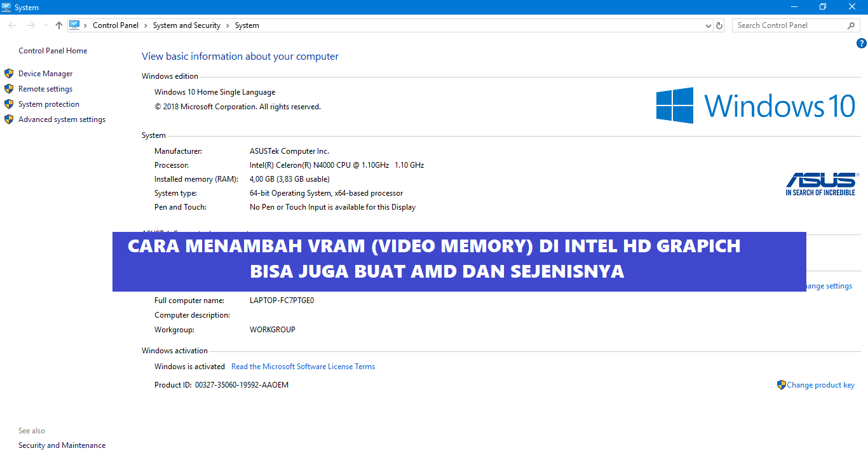Click shield icon beside Remote settings
This screenshot has width=868, height=460.
click(9, 89)
